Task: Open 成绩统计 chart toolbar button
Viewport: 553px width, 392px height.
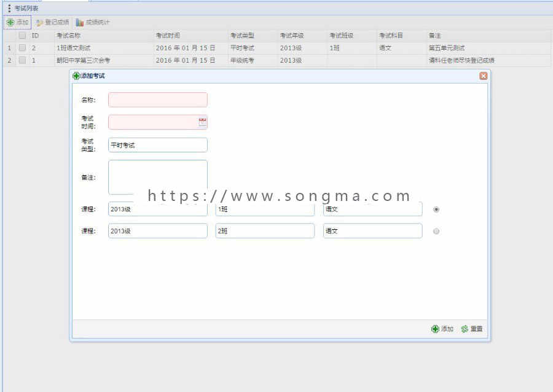Action: [93, 22]
